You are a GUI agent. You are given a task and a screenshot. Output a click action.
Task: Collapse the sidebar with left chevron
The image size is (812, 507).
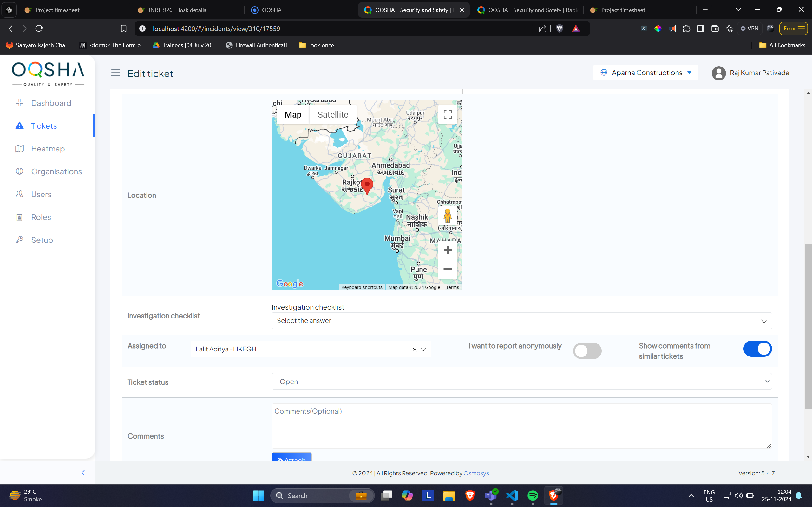(83, 472)
